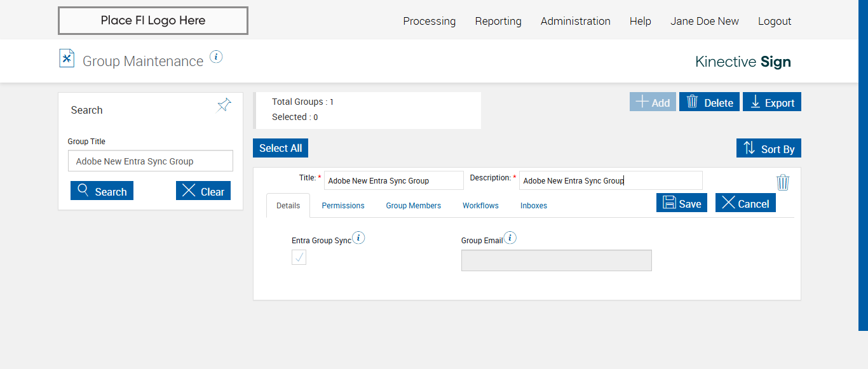Toggle the Entra Group Sync checkbox
Screen dimensions: 868x369
click(x=299, y=257)
